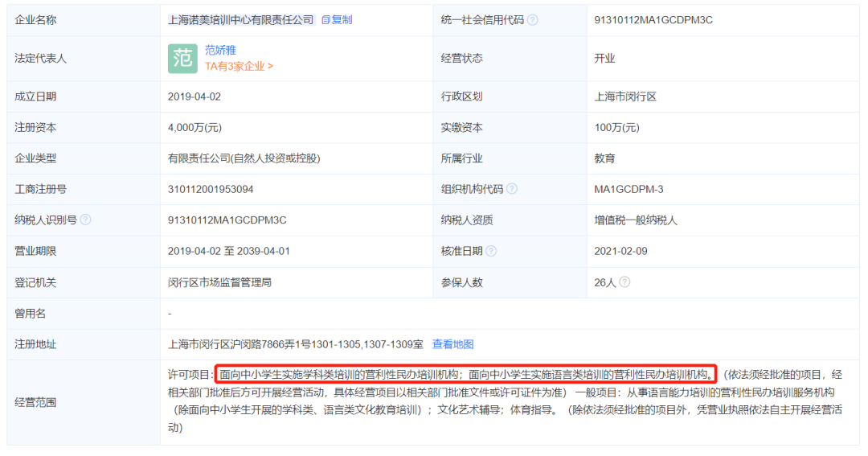Click help icon next to 纳税人识别号

[x=85, y=220]
